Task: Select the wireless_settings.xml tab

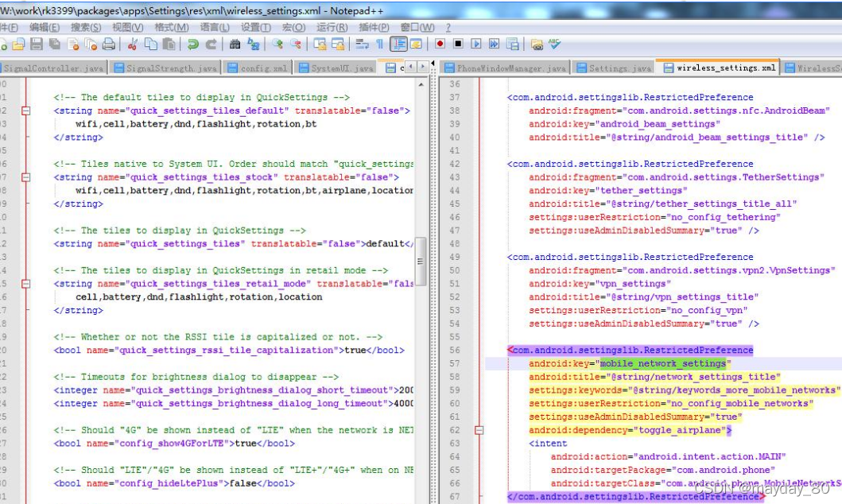Action: pos(719,68)
